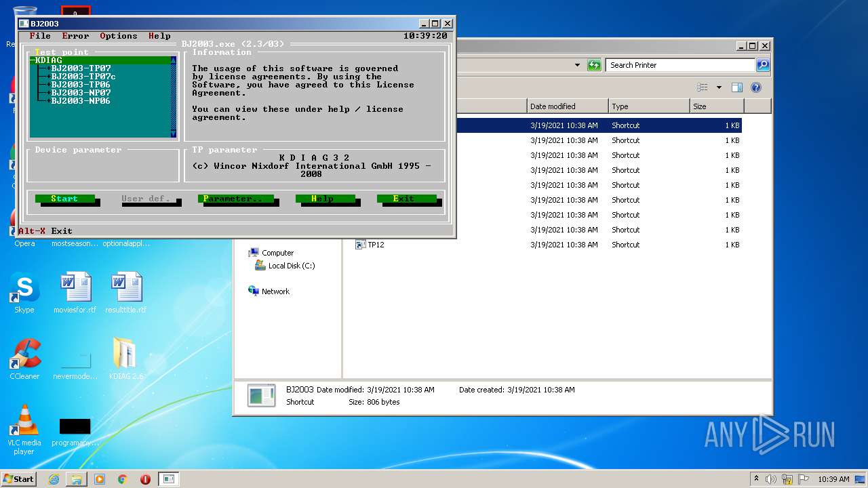
Task: Open Internet Explorer from taskbar
Action: (54, 479)
